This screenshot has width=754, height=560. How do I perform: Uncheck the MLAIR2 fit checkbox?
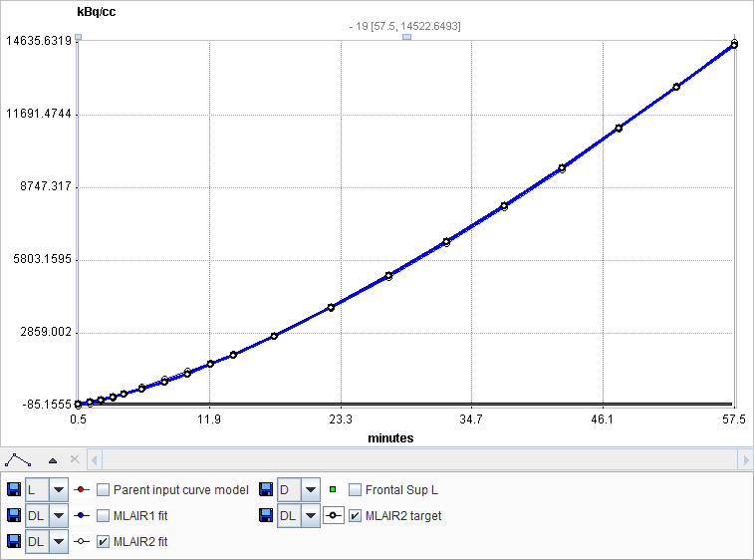103,542
